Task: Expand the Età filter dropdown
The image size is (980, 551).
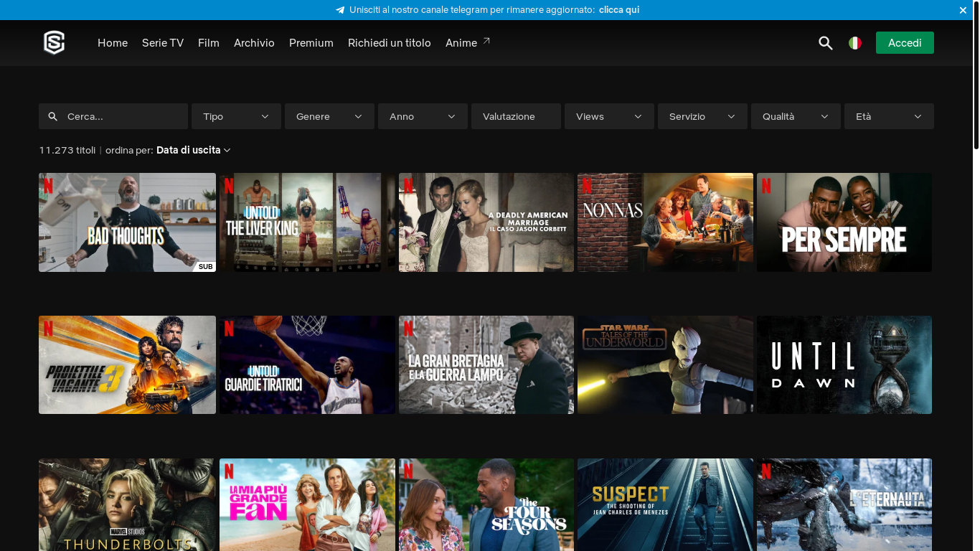Action: coord(889,116)
